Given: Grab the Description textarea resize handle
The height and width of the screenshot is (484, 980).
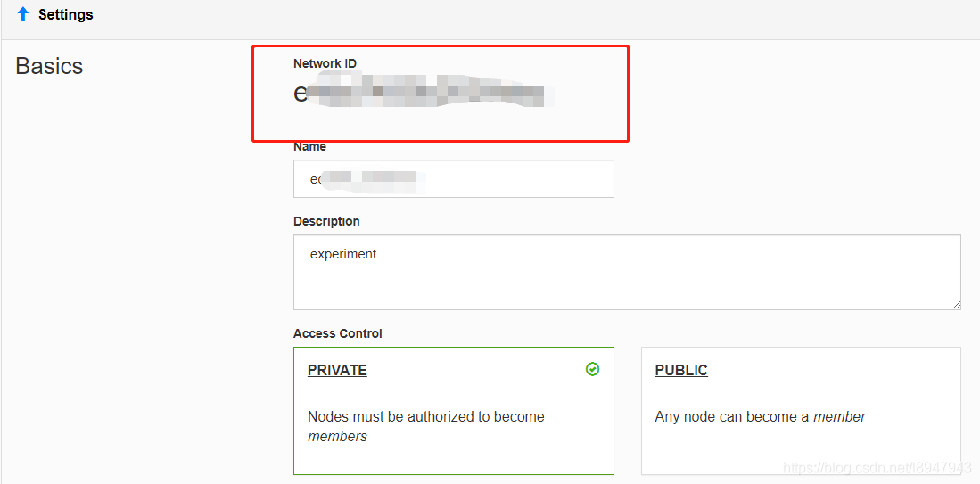Looking at the screenshot, I should (956, 304).
